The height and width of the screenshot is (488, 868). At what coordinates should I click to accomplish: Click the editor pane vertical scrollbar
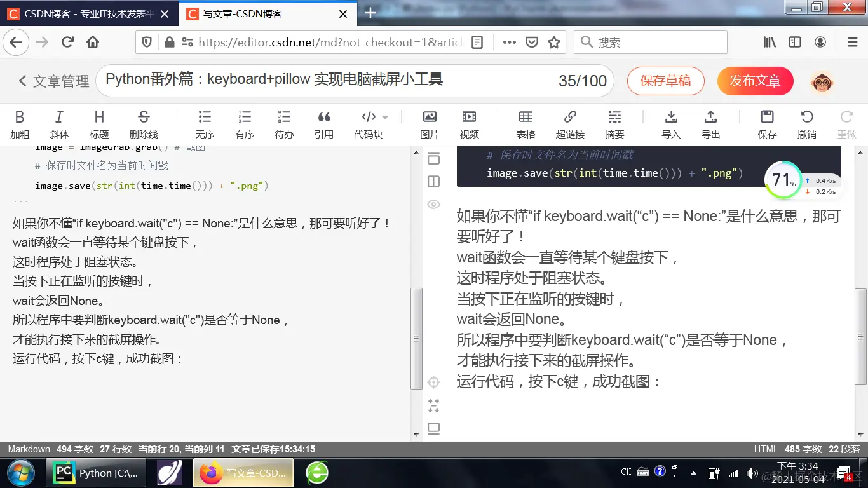[417, 338]
